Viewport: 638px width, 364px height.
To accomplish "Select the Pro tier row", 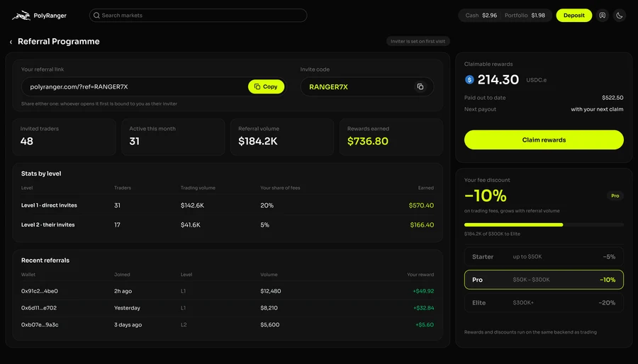I will click(544, 280).
